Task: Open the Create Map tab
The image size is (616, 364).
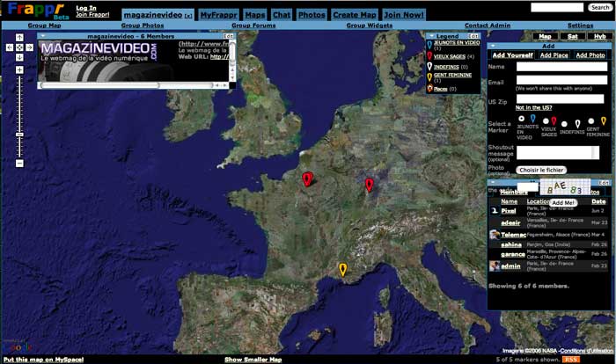Action: click(x=355, y=15)
